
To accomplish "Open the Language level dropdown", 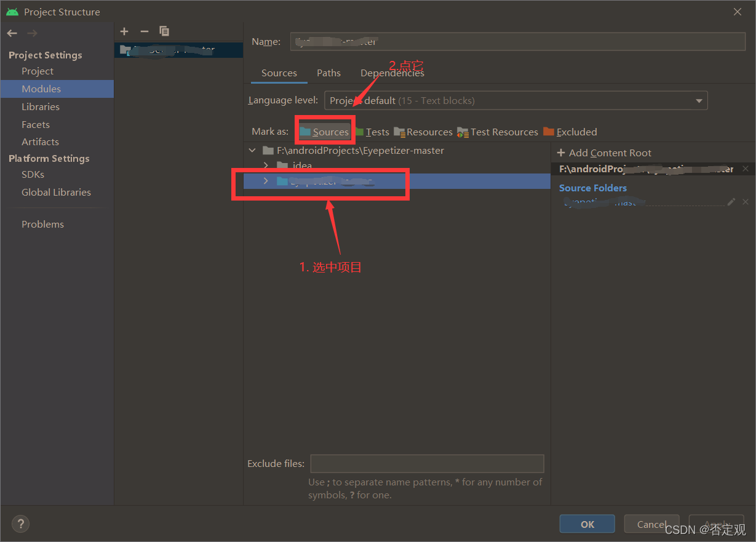I will (x=699, y=100).
